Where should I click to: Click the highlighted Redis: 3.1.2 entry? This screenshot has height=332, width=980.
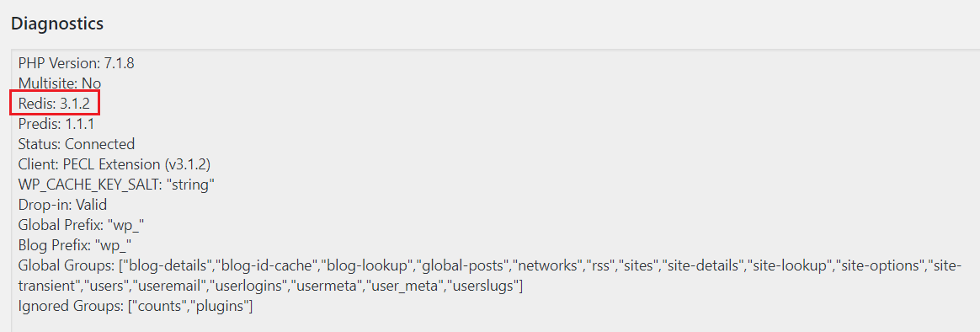click(55, 104)
